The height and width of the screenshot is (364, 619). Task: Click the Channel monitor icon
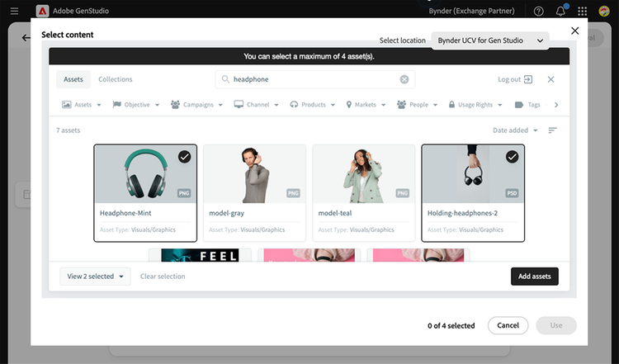(239, 104)
